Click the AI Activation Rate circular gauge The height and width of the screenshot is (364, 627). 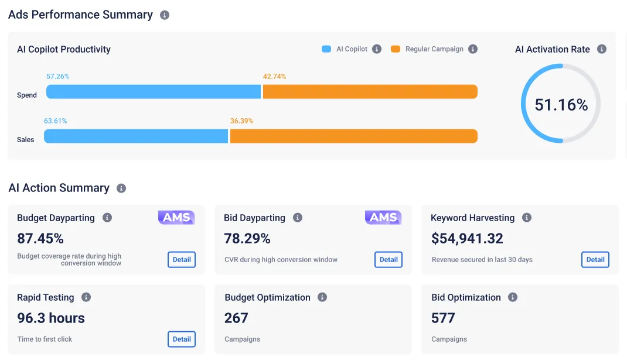561,104
